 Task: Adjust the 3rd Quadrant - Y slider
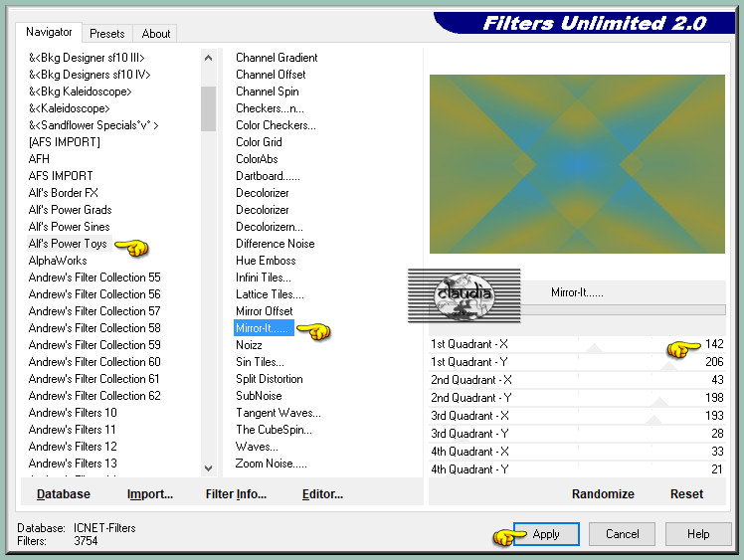pyautogui.click(x=577, y=434)
